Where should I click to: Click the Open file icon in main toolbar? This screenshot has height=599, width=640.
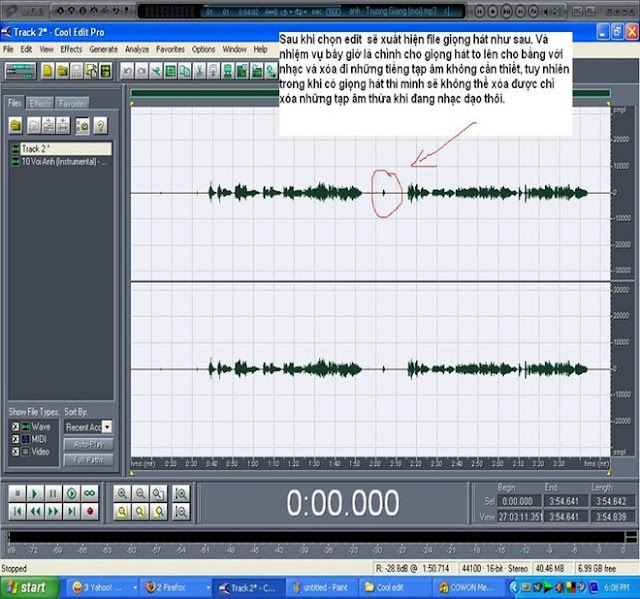(x=62, y=71)
